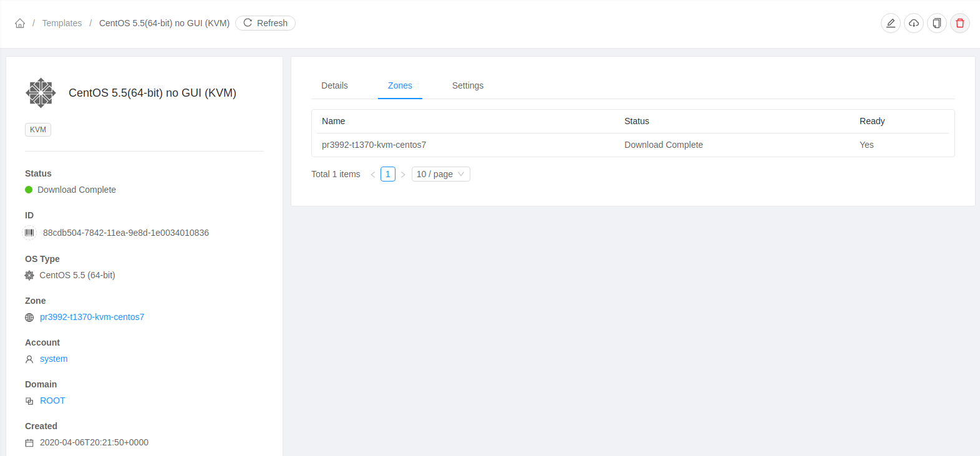Click the breadcrumb CentOS 5.5(64-bit) no GUI (KVM)
This screenshot has width=980, height=456.
pyautogui.click(x=164, y=23)
